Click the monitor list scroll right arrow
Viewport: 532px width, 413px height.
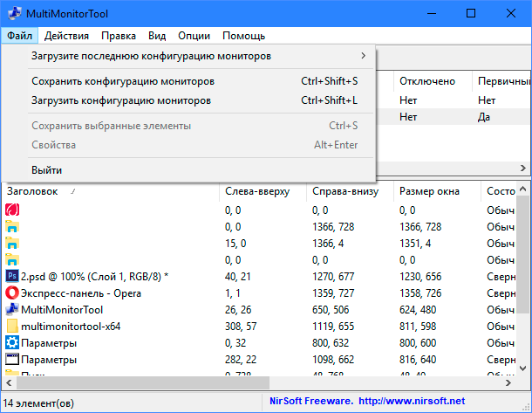point(522,168)
